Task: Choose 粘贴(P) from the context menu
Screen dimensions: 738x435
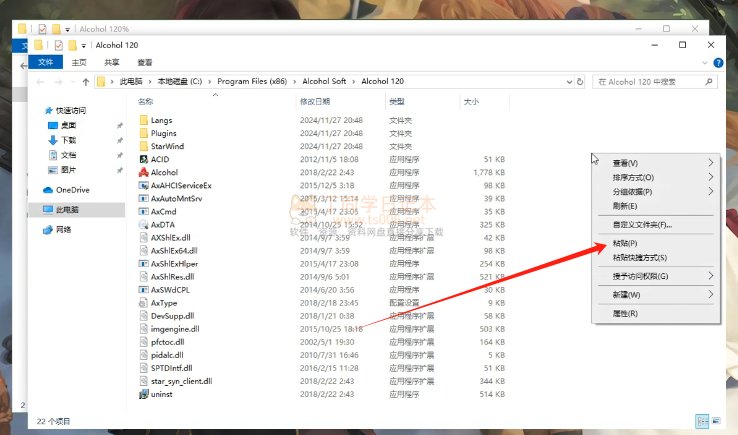Action: tap(625, 243)
